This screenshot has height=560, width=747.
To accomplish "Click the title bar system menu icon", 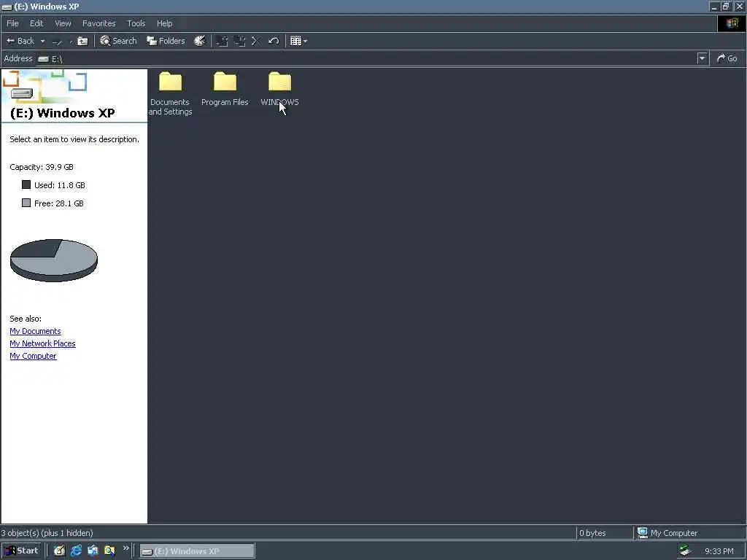I will 7,7.
